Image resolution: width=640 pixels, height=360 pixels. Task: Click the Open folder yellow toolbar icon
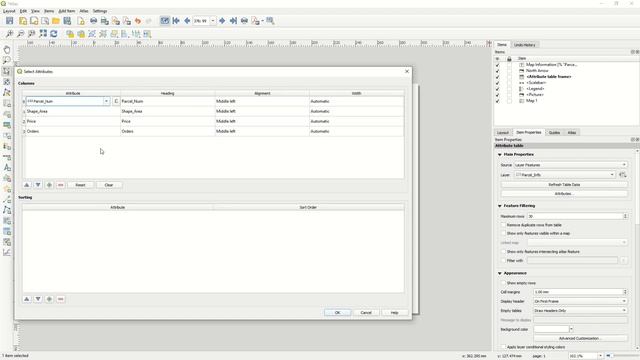point(56,21)
